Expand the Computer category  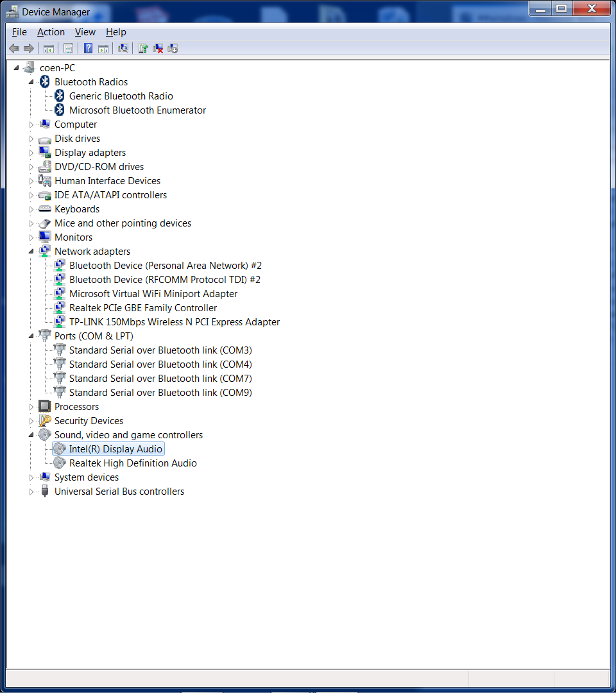click(x=31, y=124)
